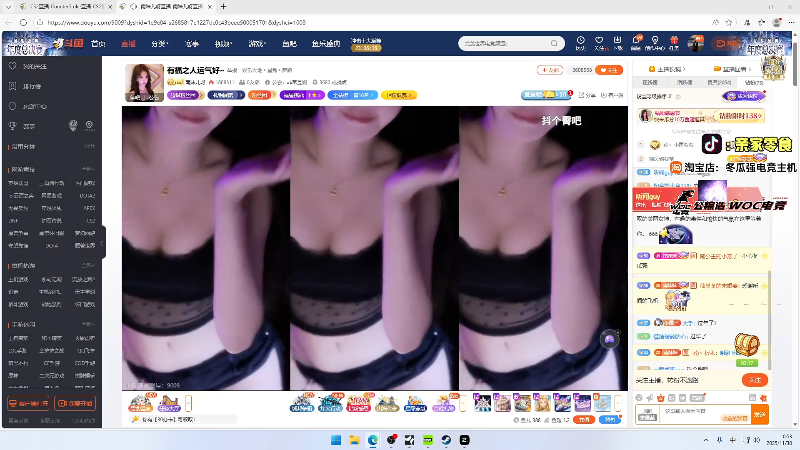This screenshot has width=800, height=450.
Task: Click the purple button at top of chat panel
Action: point(743,96)
